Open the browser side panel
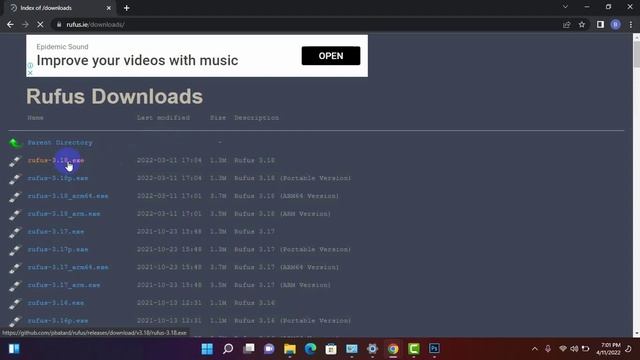The image size is (640, 360). pos(600,24)
